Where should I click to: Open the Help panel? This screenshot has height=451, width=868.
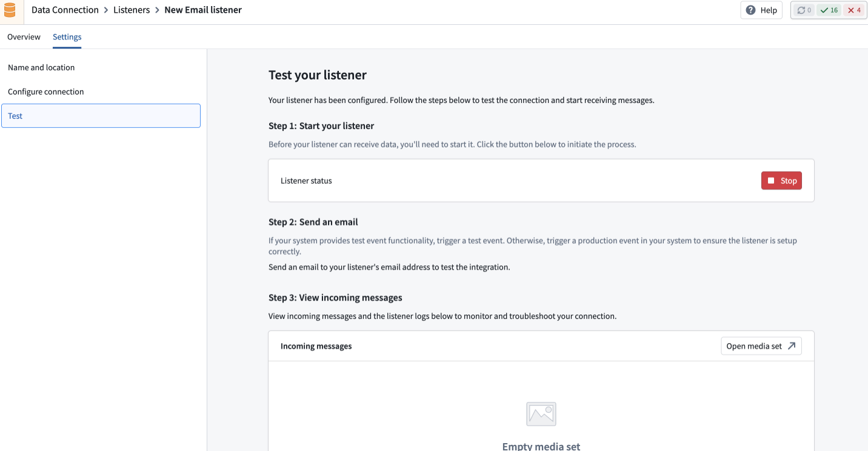[761, 10]
